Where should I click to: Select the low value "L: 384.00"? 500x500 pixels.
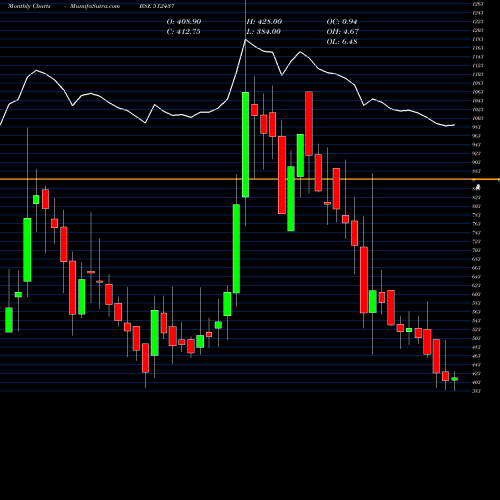[264, 32]
